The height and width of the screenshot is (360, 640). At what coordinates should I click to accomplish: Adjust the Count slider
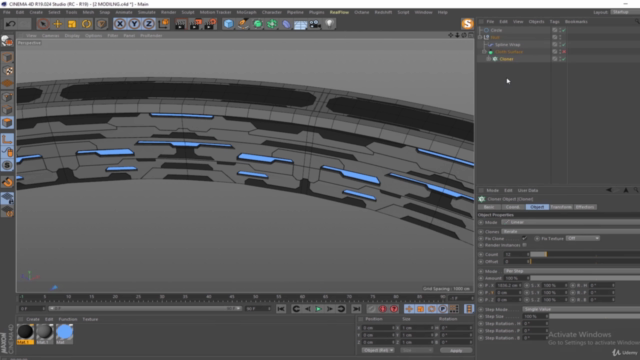585,254
